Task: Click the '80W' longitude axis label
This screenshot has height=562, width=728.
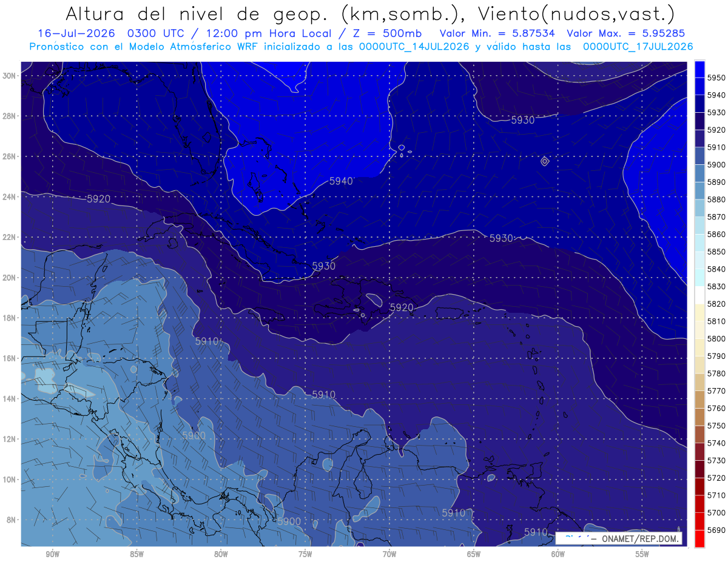Action: (x=221, y=554)
